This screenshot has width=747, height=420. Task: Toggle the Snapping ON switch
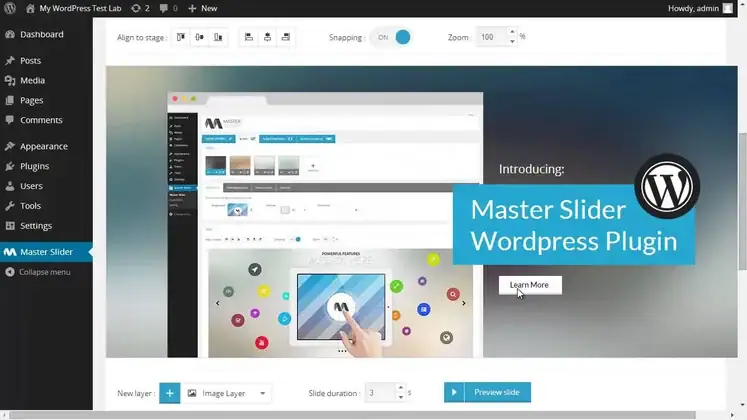point(392,37)
